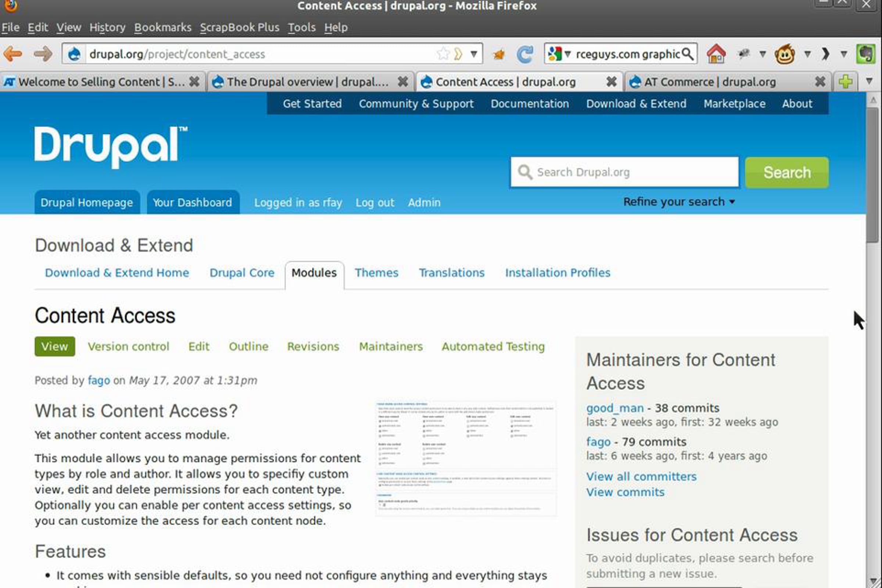Open the Tools menu
The image size is (882, 588).
(x=302, y=27)
